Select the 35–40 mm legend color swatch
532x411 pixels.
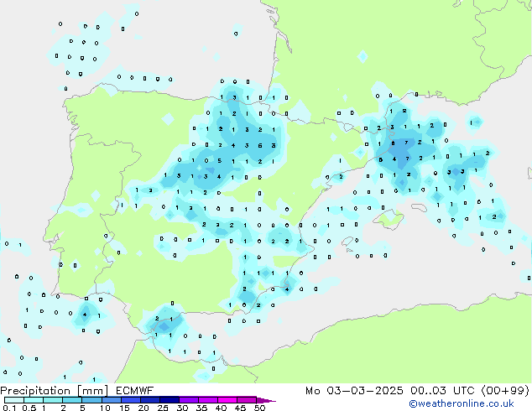click(207, 400)
